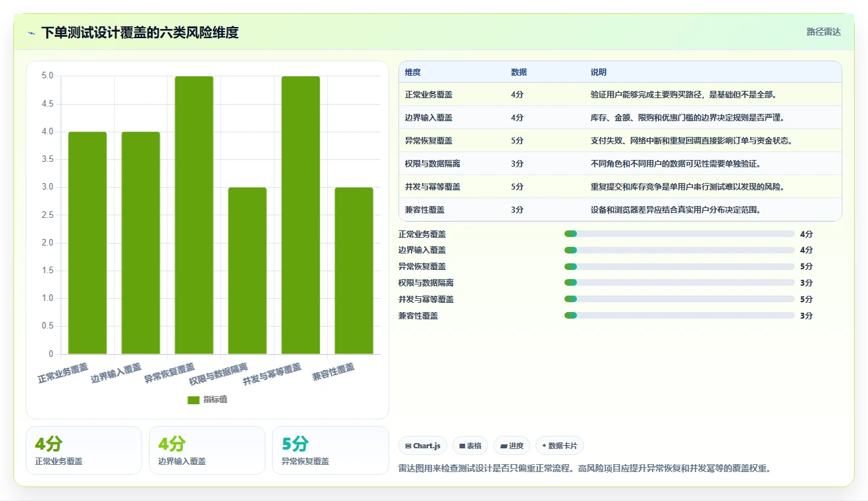Screen dimensions: 868x501
Task: Click progress bar for 权限与数据隔离
Action: [x=680, y=282]
